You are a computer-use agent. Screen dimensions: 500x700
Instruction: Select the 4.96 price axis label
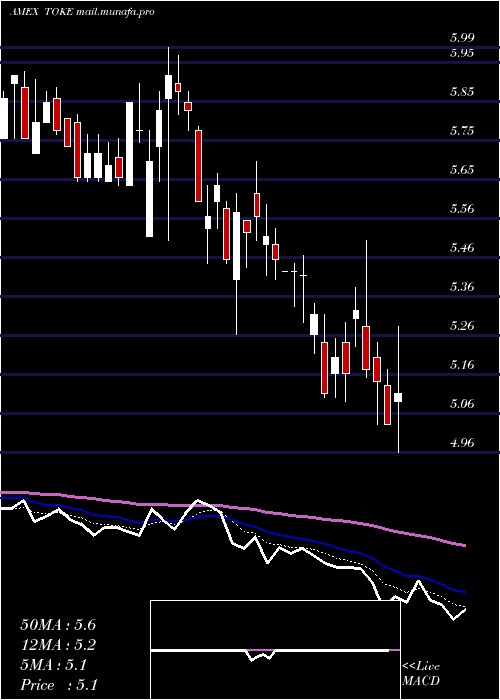[x=462, y=443]
